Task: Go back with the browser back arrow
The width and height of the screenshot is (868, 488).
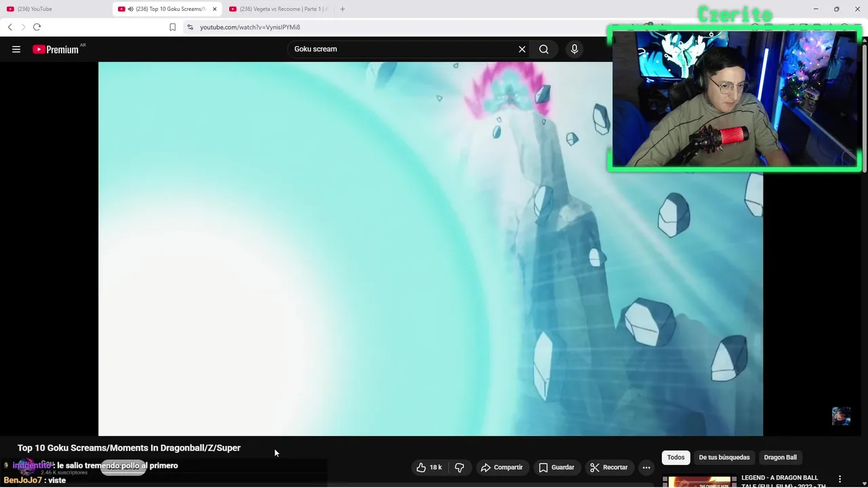Action: point(9,27)
